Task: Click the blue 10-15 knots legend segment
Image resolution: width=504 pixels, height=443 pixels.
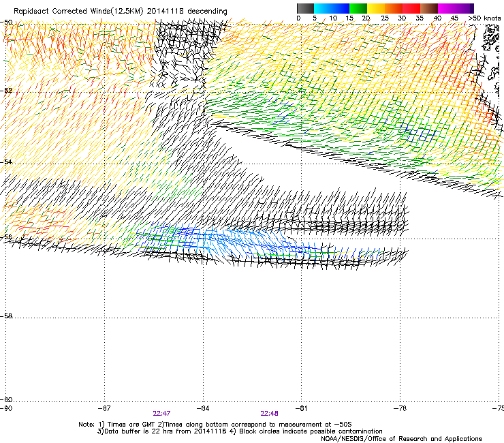Action: 341,8
